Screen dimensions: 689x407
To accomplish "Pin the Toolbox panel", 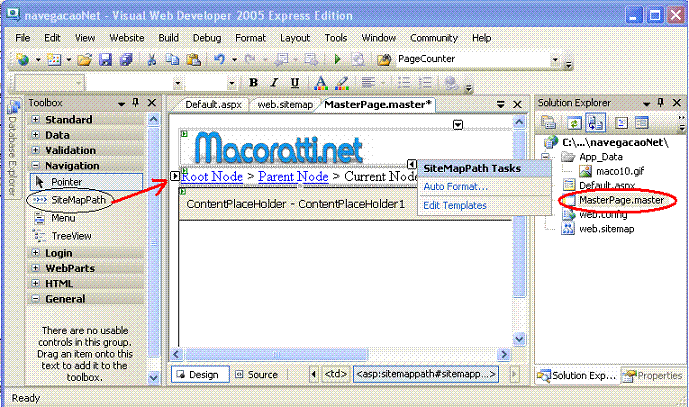I will pyautogui.click(x=135, y=103).
